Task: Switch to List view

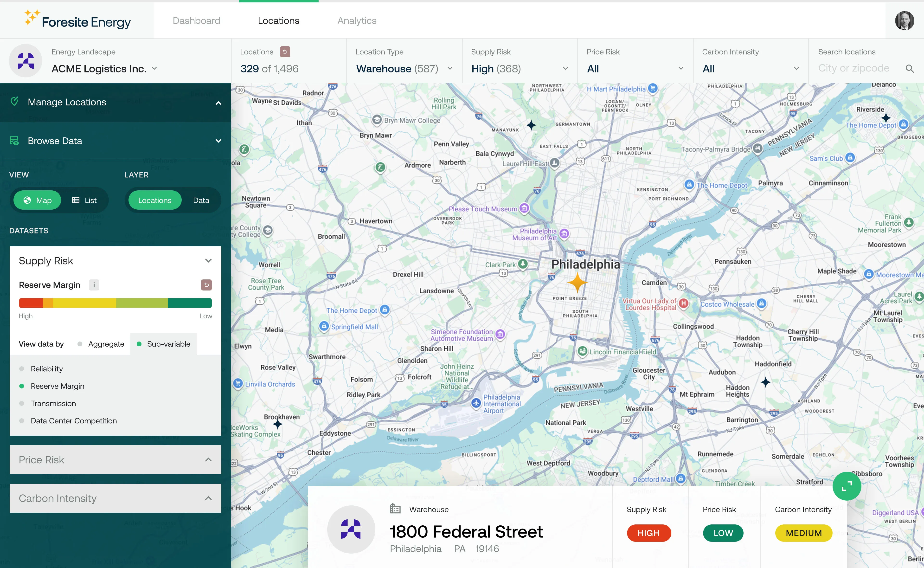Action: [84, 200]
